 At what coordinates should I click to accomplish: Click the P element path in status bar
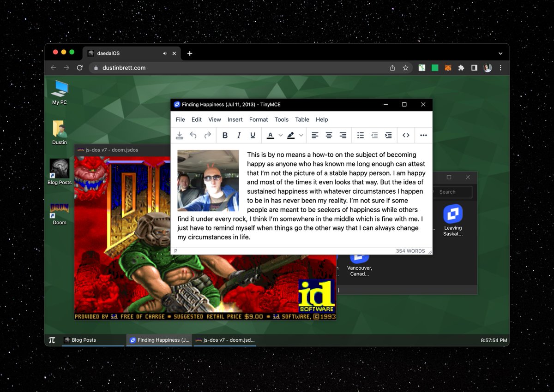176,251
